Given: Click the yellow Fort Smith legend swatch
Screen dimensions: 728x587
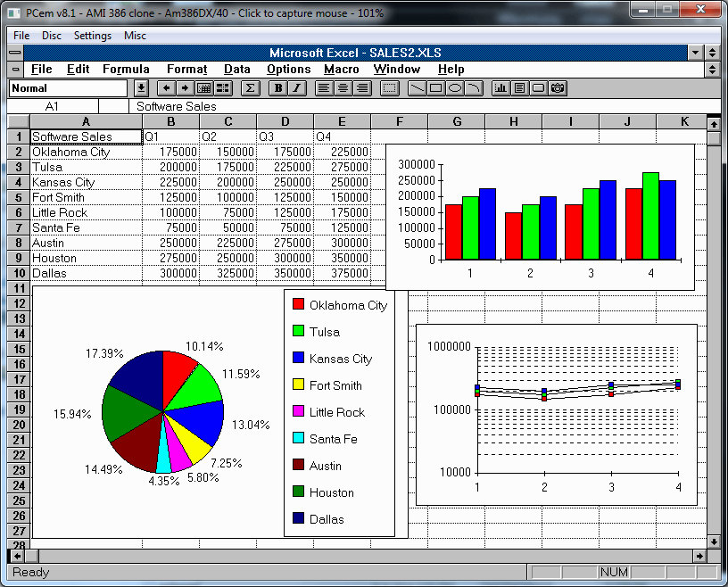Looking at the screenshot, I should [x=298, y=384].
